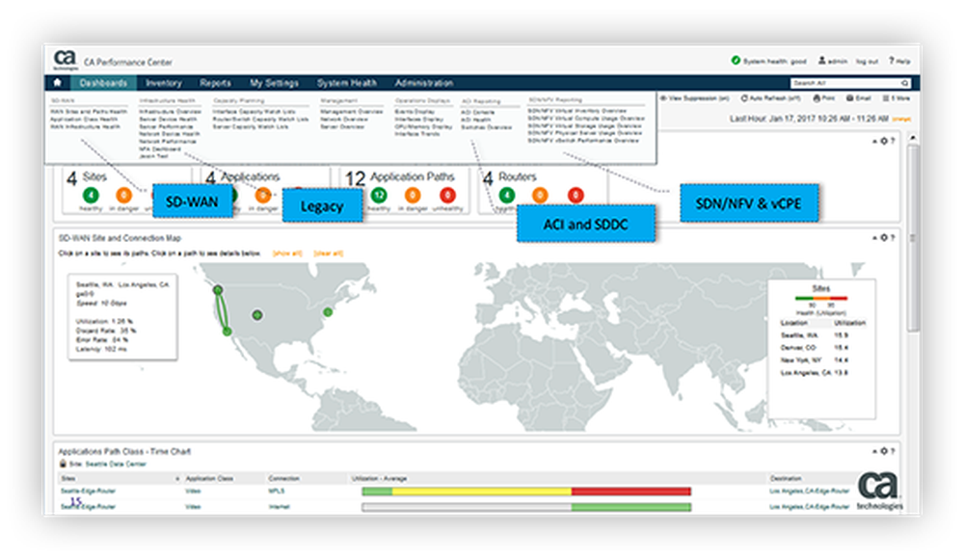Click green healthy Sites count circle
The image size is (964, 560).
[91, 196]
